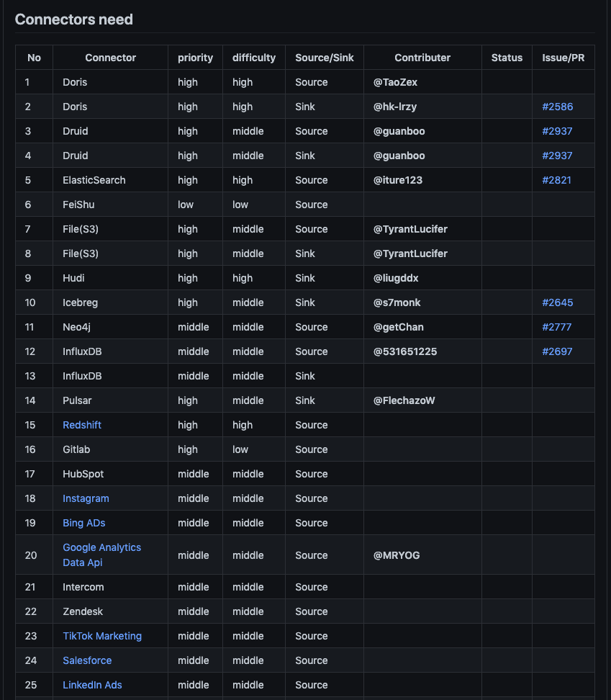611x700 pixels.
Task: Click the @getChan user mention
Action: (398, 327)
